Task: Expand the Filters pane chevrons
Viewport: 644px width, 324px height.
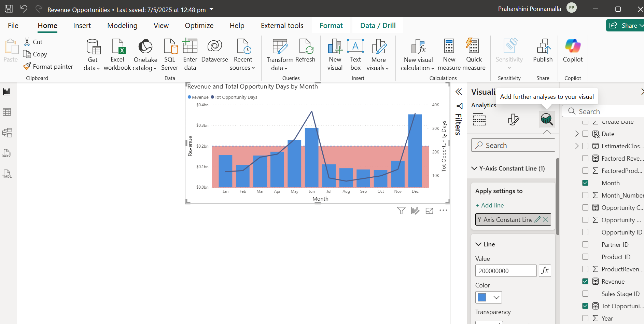Action: (x=459, y=92)
